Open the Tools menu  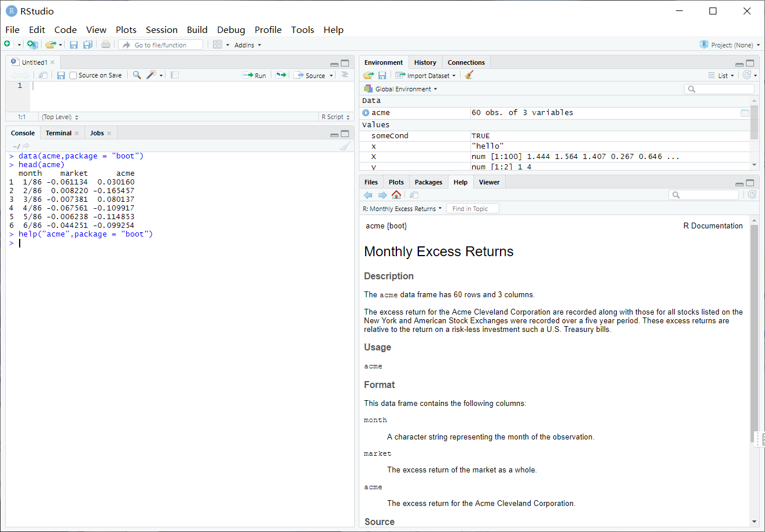pos(303,29)
